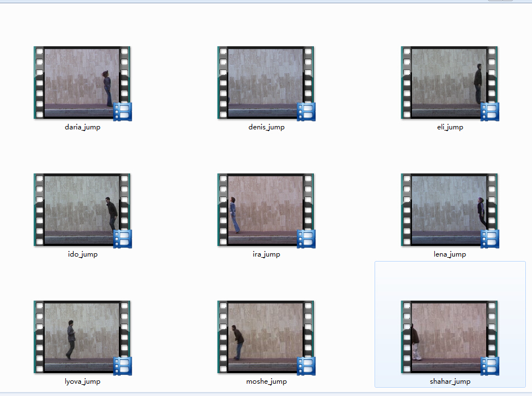
Task: Select the shahar_jump video thumbnail
Action: (x=449, y=337)
